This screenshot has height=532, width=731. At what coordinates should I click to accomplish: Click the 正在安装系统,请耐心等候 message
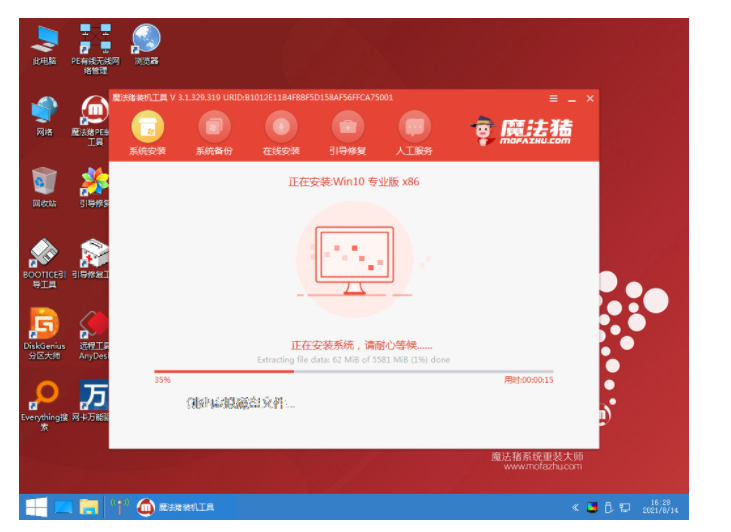(x=361, y=345)
